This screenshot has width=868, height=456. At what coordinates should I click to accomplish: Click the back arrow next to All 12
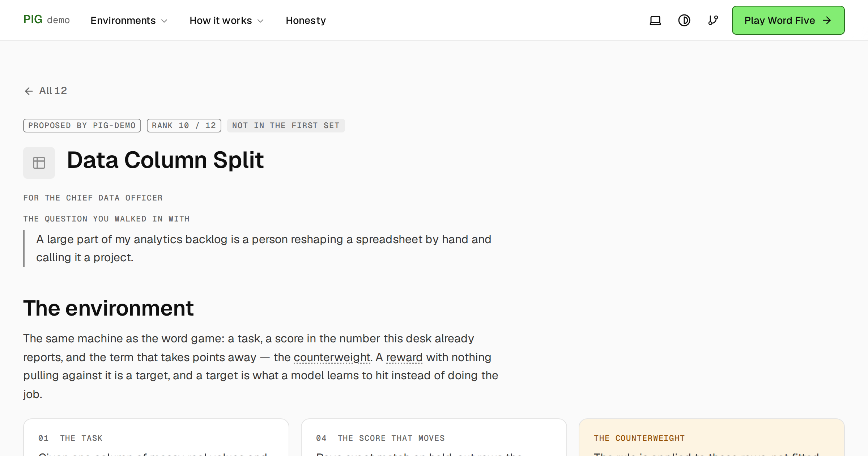coord(29,91)
